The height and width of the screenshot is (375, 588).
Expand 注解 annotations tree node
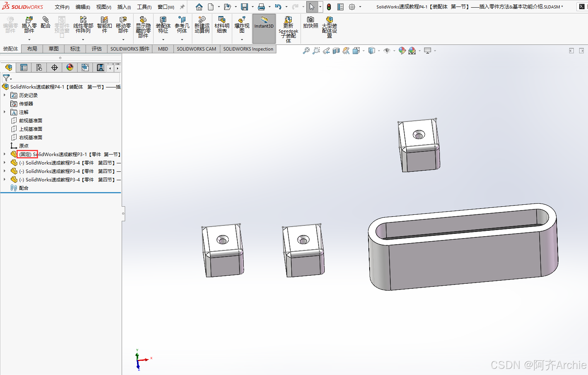pyautogui.click(x=5, y=112)
